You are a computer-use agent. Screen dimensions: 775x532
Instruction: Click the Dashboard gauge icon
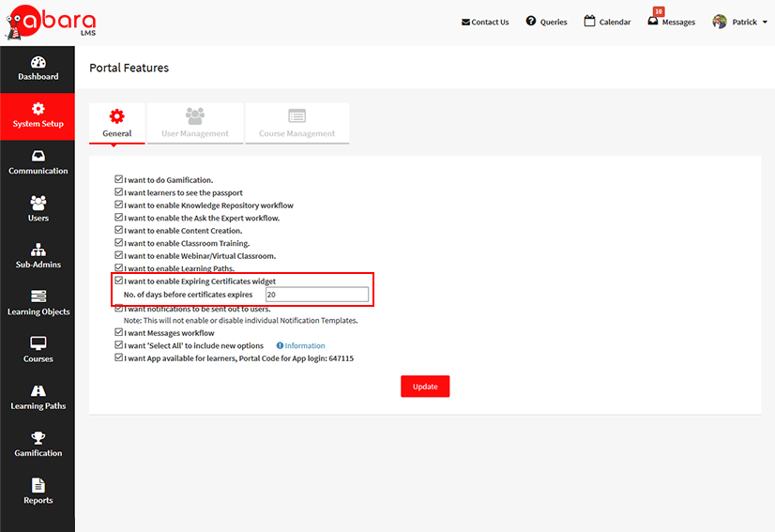(38, 62)
